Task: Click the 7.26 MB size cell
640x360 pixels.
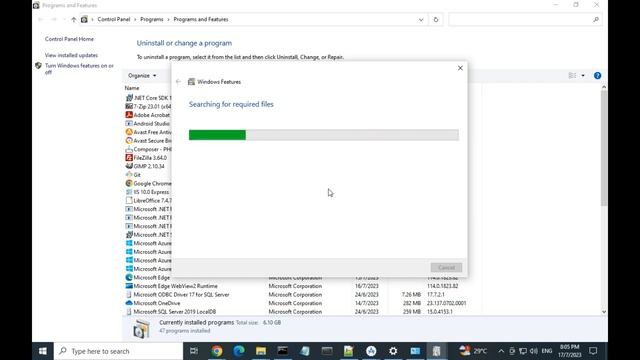Action: (x=411, y=295)
